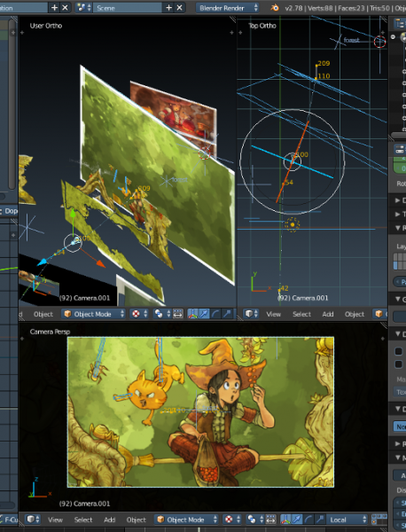406x532 pixels.
Task: Toggle scale manipulator in User Ortho header
Action: coord(226,314)
